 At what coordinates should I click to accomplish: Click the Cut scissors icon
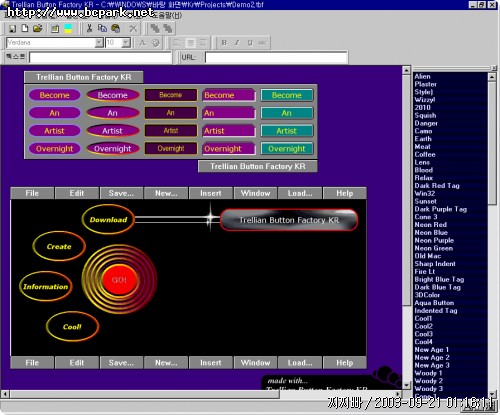89,29
